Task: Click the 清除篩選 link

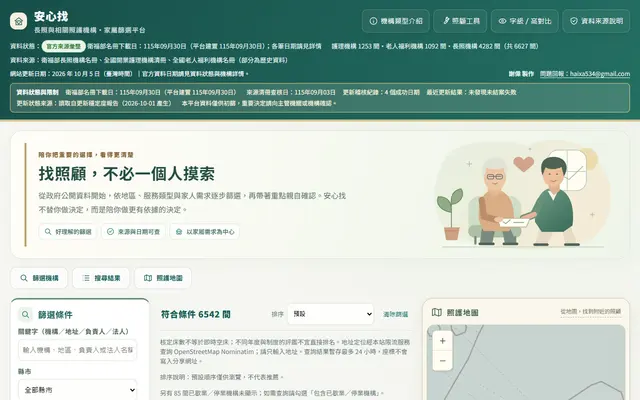Action: [x=396, y=314]
